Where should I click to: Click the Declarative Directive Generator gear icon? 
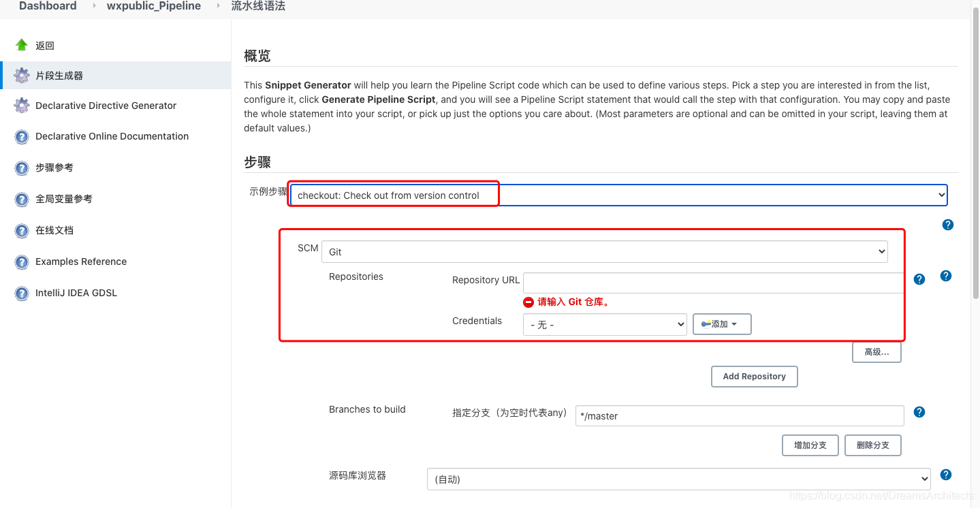pyautogui.click(x=22, y=106)
